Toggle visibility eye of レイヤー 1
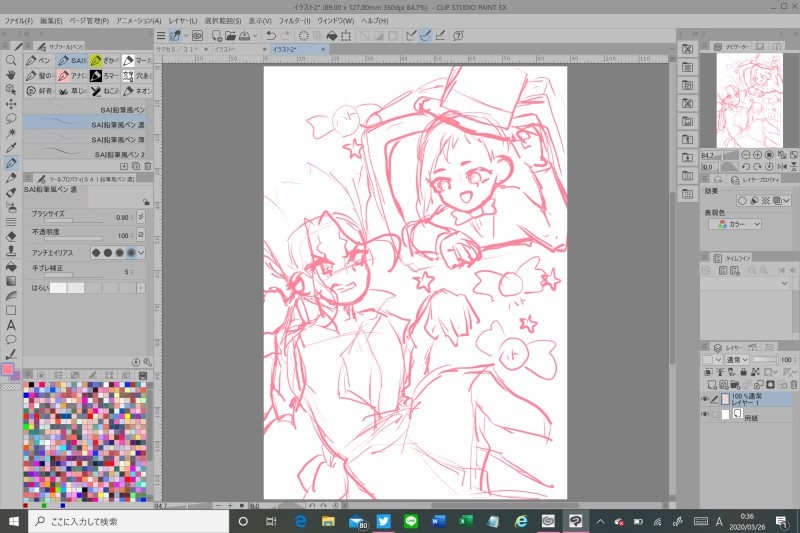Screen dimensions: 800x533 coord(705,399)
